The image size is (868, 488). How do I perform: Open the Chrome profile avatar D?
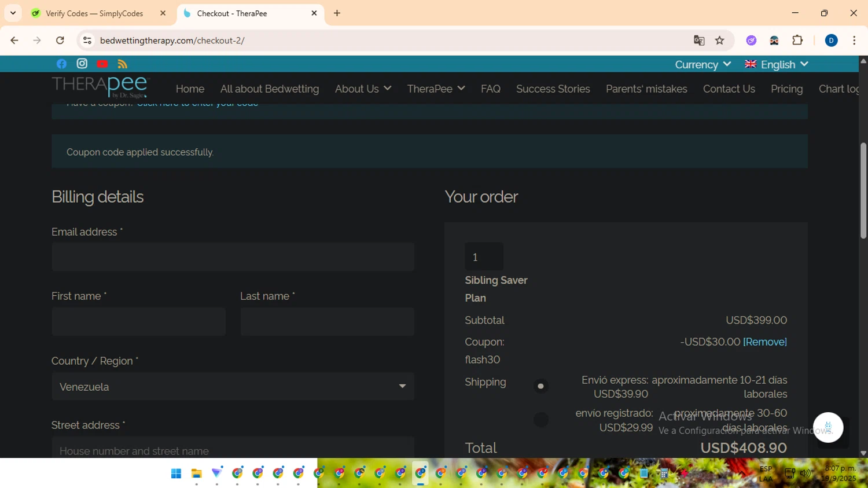click(831, 41)
